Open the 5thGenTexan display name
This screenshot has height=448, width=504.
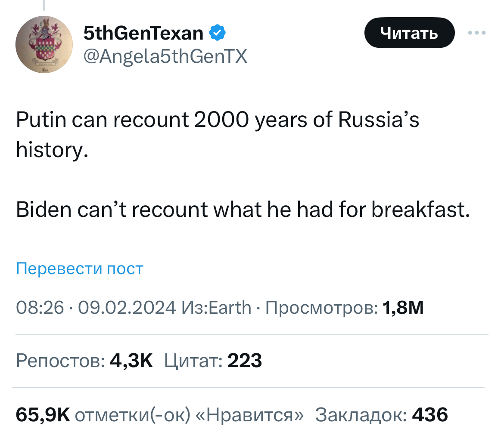click(x=143, y=33)
